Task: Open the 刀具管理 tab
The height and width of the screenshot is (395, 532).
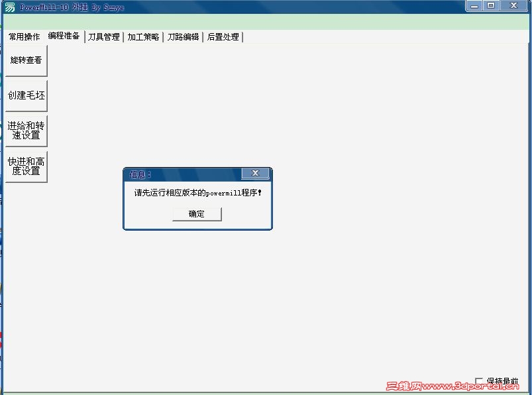Action: click(x=104, y=36)
